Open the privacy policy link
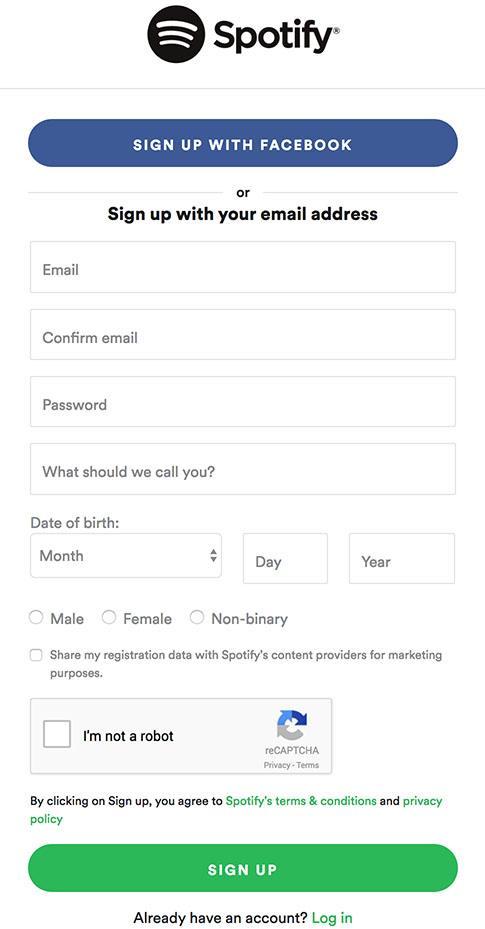The image size is (485, 929). (236, 810)
